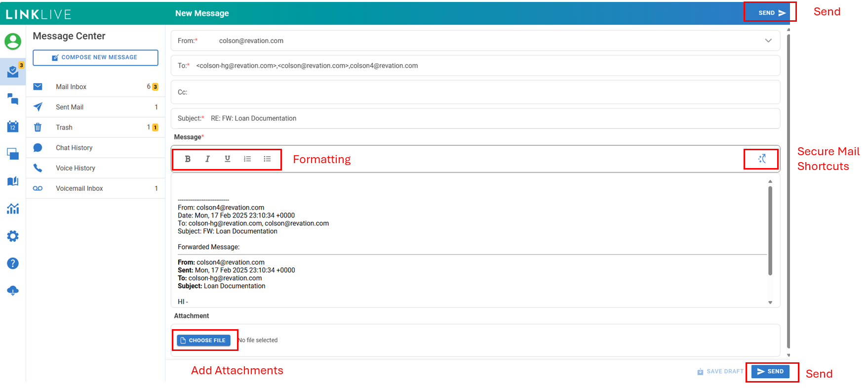Toggle italic formatting in message toolbar
The height and width of the screenshot is (389, 868).
click(207, 159)
